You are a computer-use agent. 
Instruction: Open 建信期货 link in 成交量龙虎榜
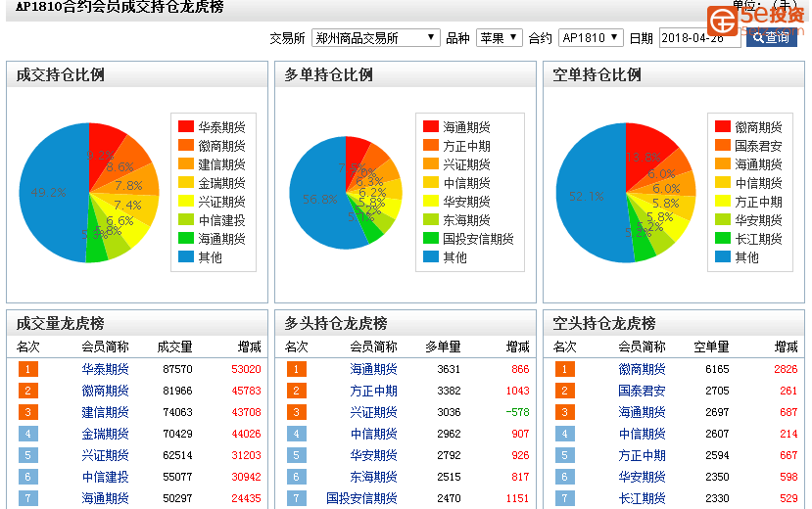tap(105, 412)
